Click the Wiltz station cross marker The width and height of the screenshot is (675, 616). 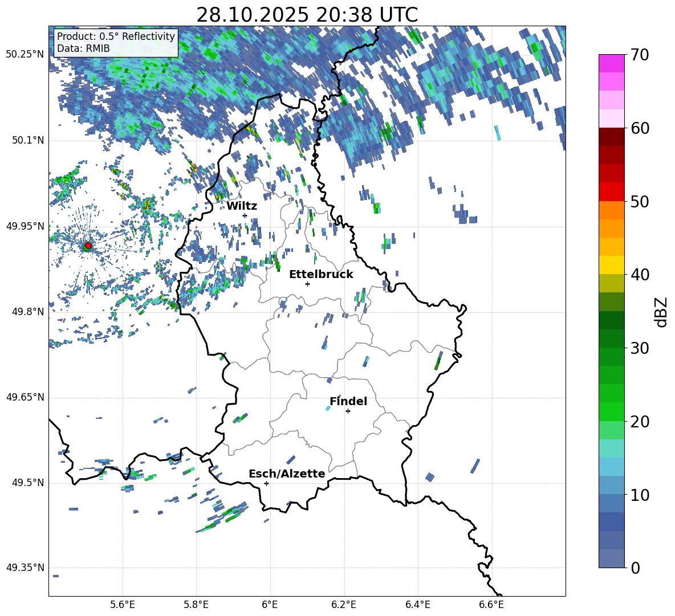pos(245,215)
